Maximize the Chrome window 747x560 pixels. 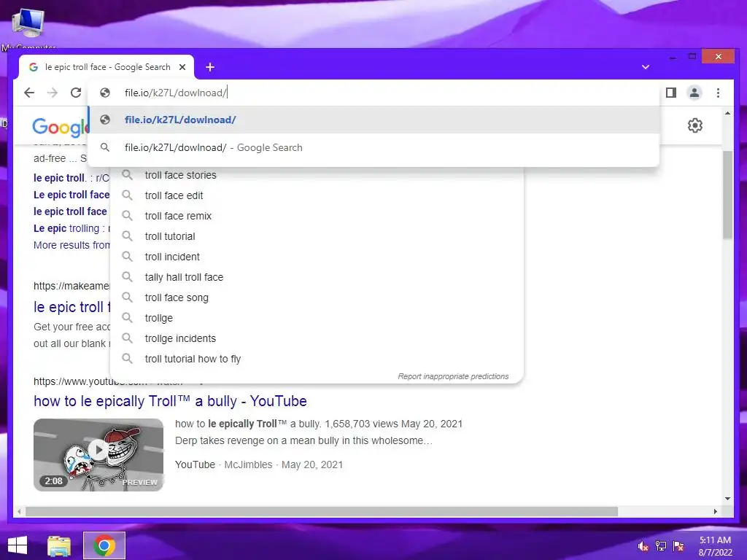(692, 57)
